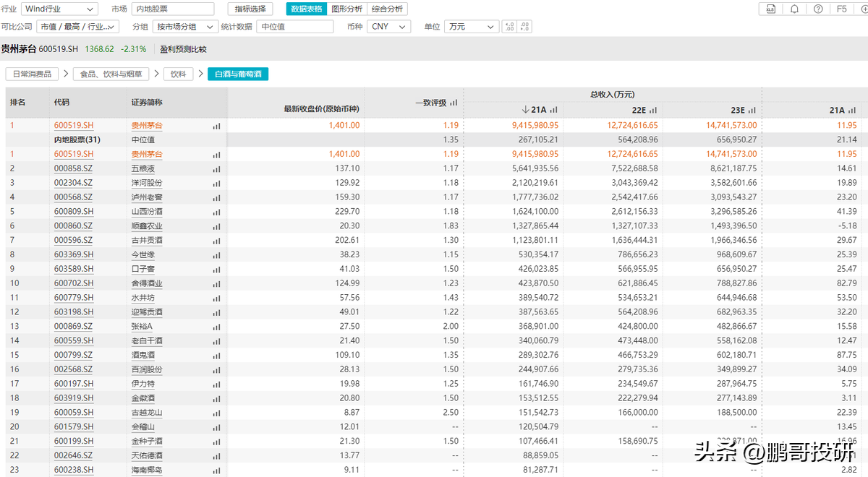This screenshot has width=868, height=477.
Task: Open chart icon for 迎驾贡酒 row
Action: pyautogui.click(x=216, y=312)
